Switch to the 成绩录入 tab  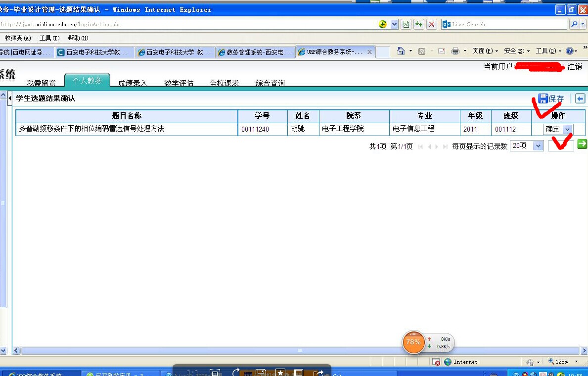[133, 83]
